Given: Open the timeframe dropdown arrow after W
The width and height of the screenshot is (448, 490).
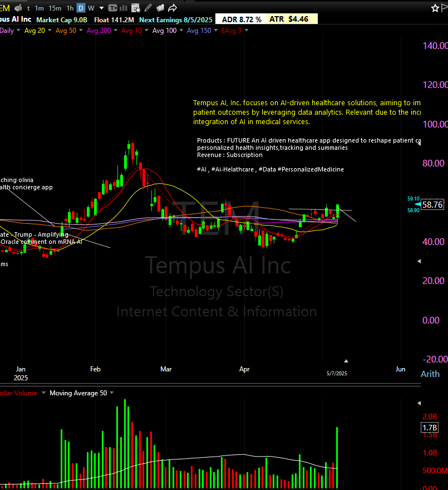Looking at the screenshot, I should (101, 8).
